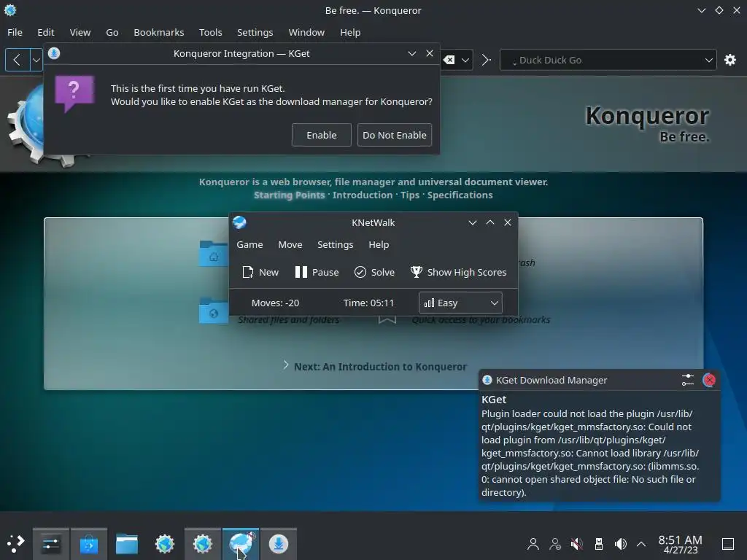Click the muted microphone tray icon
Viewport: 747px width, 560px height.
577,544
